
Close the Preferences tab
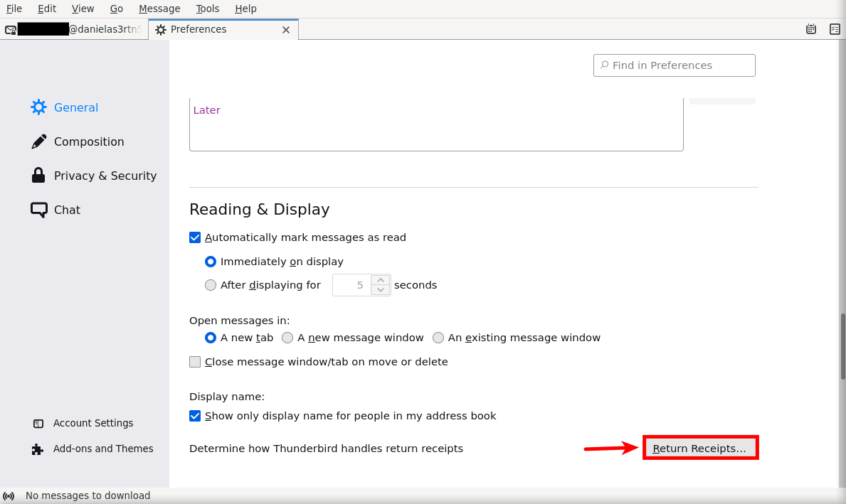point(286,30)
